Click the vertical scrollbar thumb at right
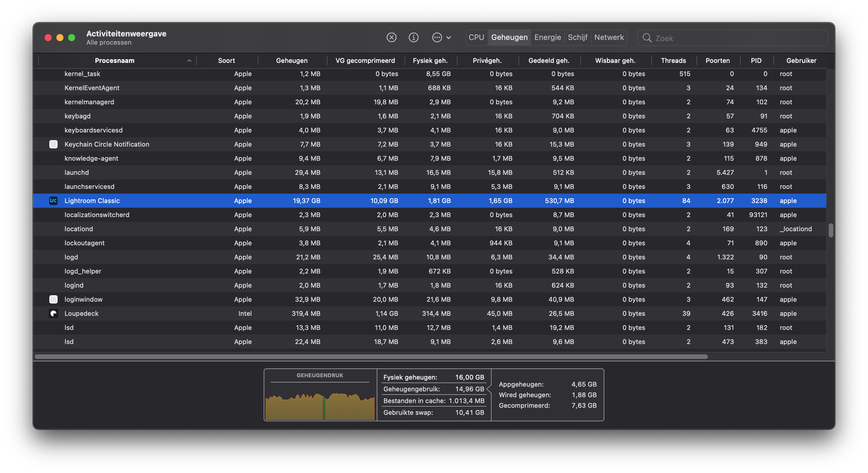868x473 pixels. tap(831, 230)
